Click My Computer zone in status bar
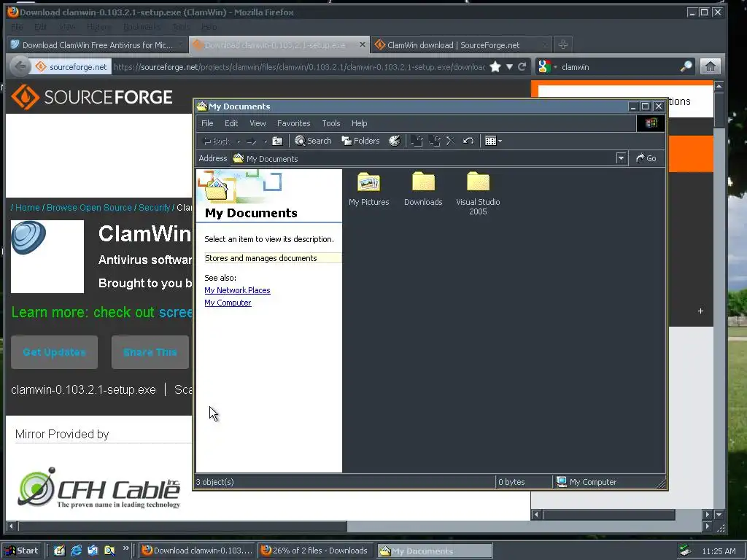 pos(587,482)
